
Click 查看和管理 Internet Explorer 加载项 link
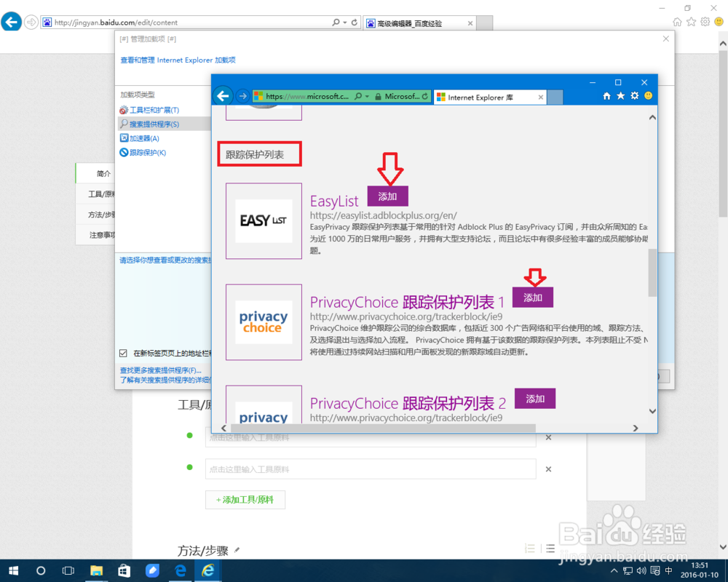178,60
